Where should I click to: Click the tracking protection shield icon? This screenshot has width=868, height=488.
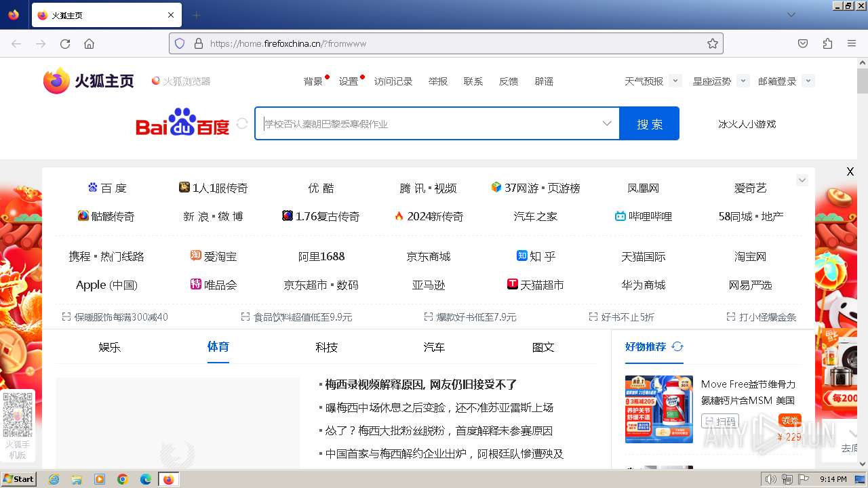pyautogui.click(x=180, y=43)
